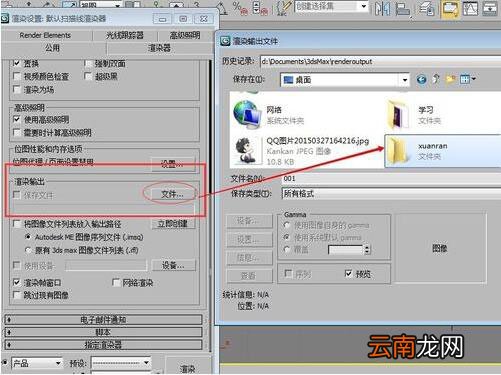
Task: Switch to the Render Elements tab
Action: 45,35
